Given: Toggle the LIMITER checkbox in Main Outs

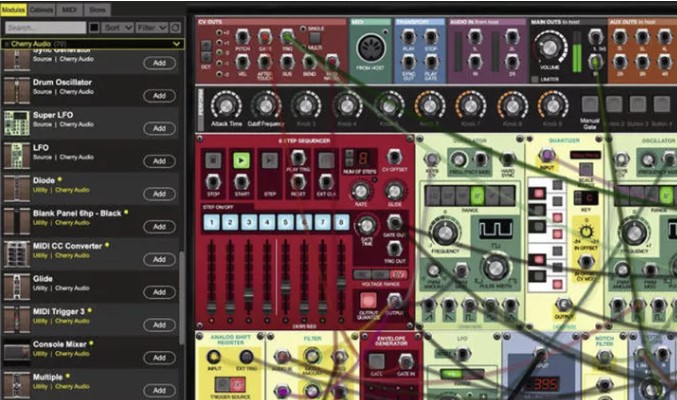Looking at the screenshot, I should coord(535,79).
